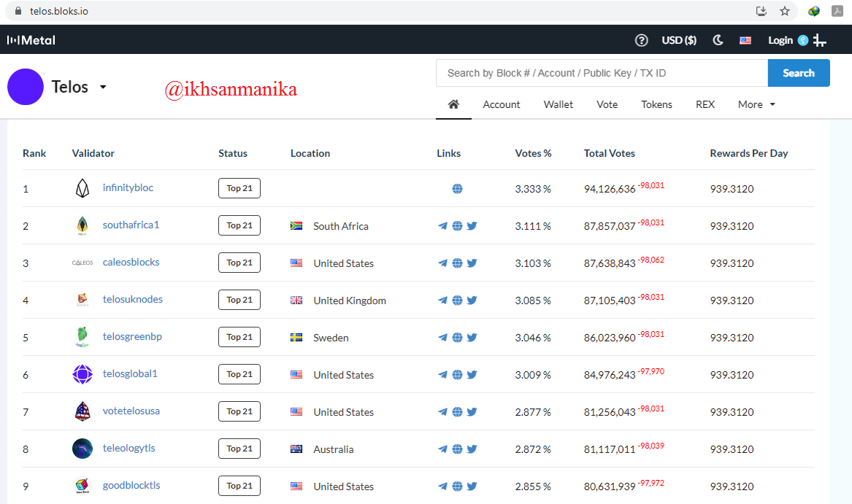
Task: Click the browser install/download page icon
Action: click(761, 11)
